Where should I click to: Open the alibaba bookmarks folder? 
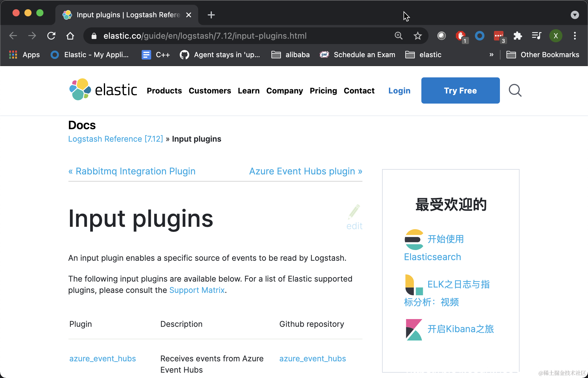[x=291, y=55]
